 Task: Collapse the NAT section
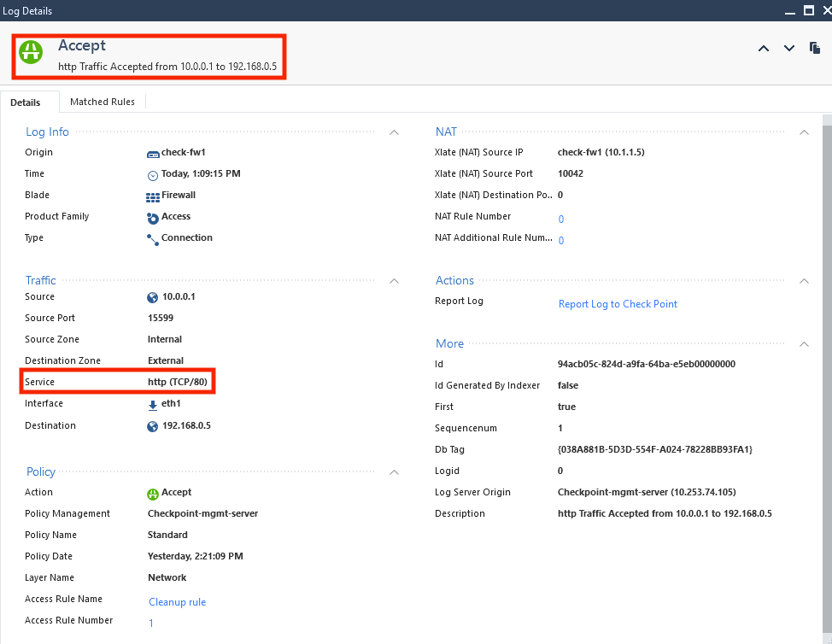tap(804, 132)
